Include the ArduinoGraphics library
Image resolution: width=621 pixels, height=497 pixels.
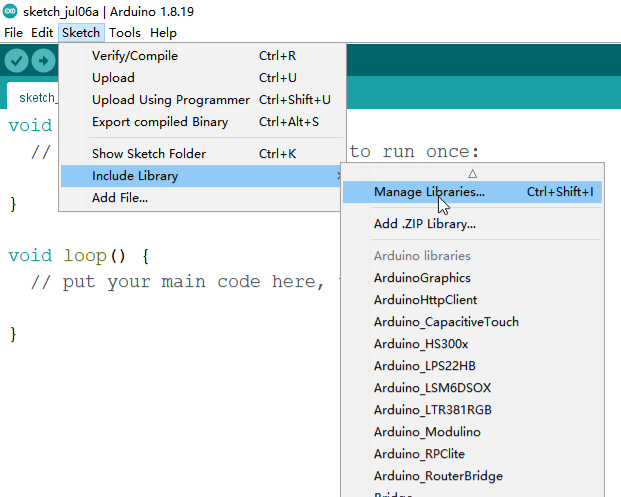[x=472, y=278]
